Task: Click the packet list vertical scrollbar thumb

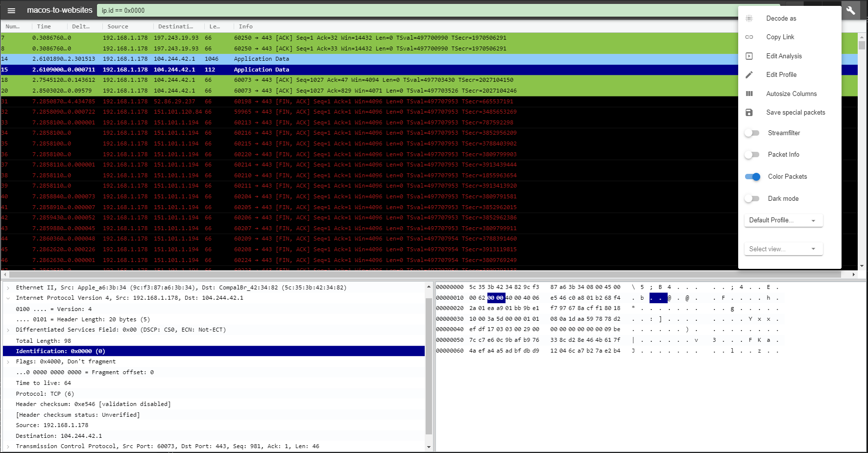Action: pos(862,46)
